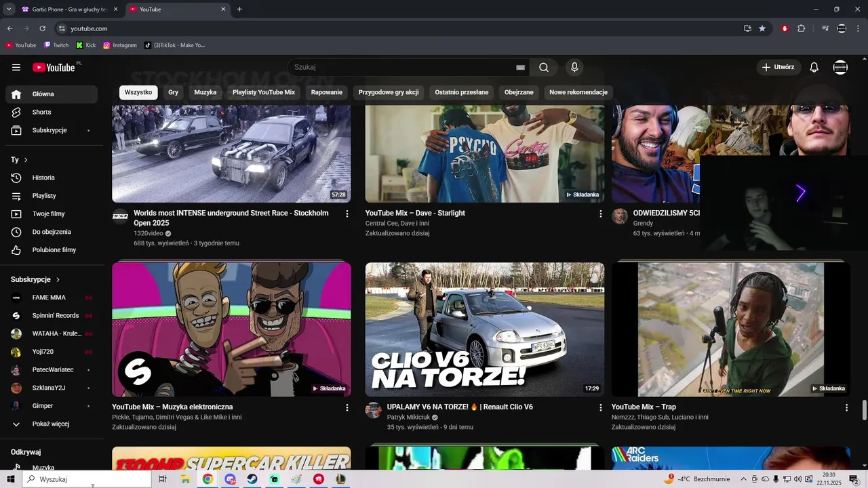Open the Muzyka elektroniczna mix thumbnail

(x=231, y=329)
